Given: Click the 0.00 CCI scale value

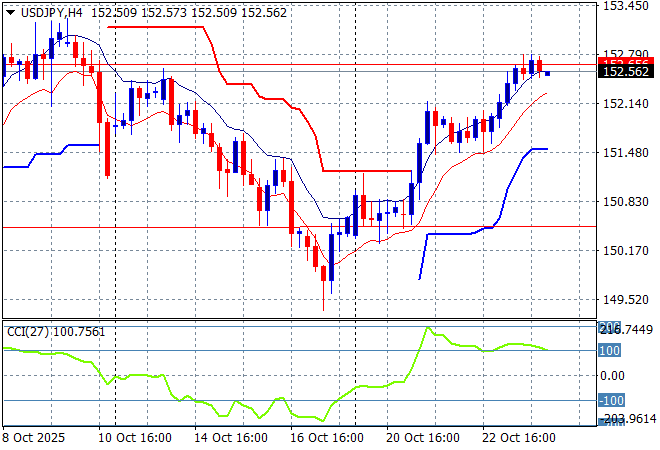Looking at the screenshot, I should [x=612, y=375].
